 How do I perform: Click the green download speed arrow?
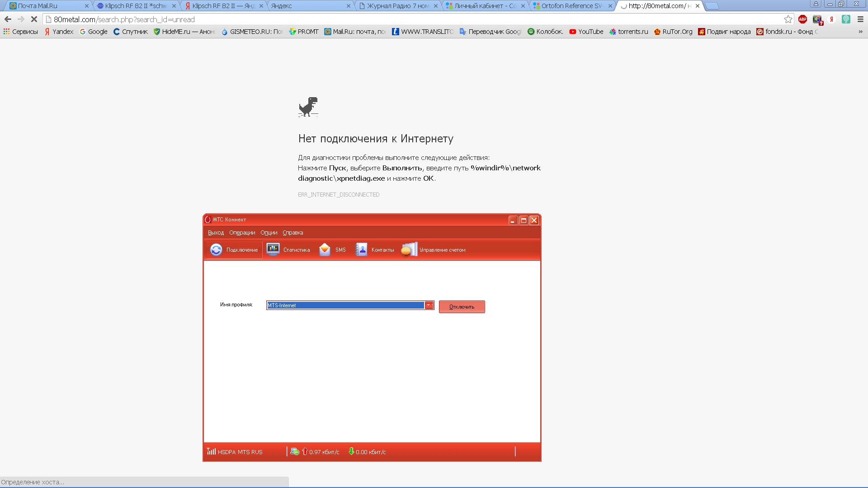point(351,451)
